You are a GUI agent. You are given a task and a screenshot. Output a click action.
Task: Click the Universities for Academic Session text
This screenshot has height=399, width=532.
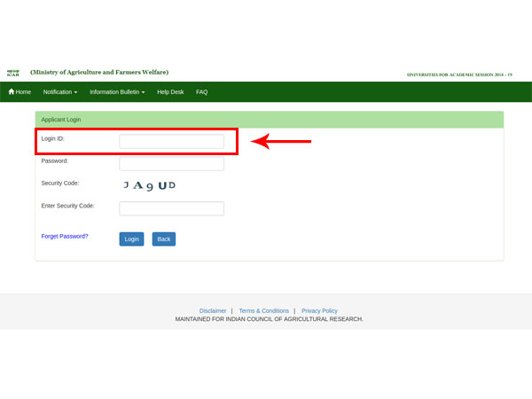click(459, 74)
